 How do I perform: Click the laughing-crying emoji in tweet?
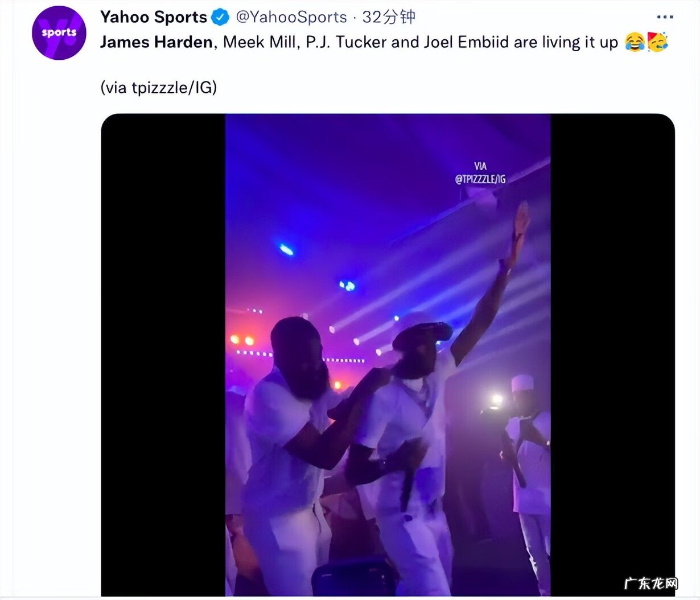click(x=635, y=42)
